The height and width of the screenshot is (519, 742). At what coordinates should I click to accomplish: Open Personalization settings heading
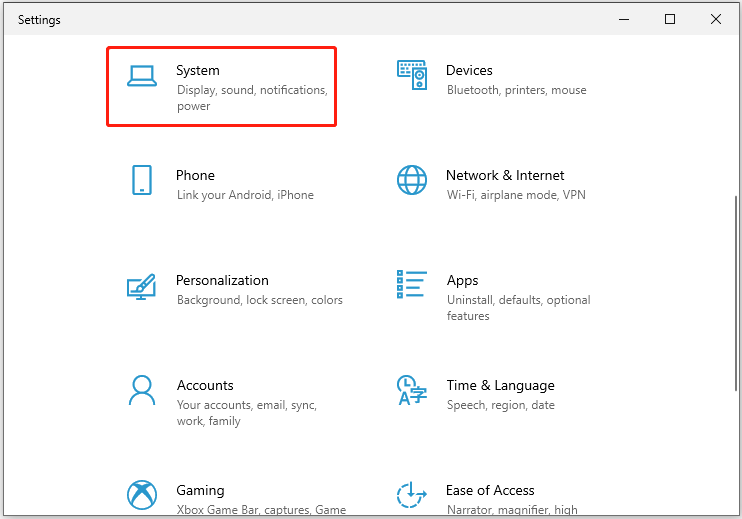tap(222, 281)
